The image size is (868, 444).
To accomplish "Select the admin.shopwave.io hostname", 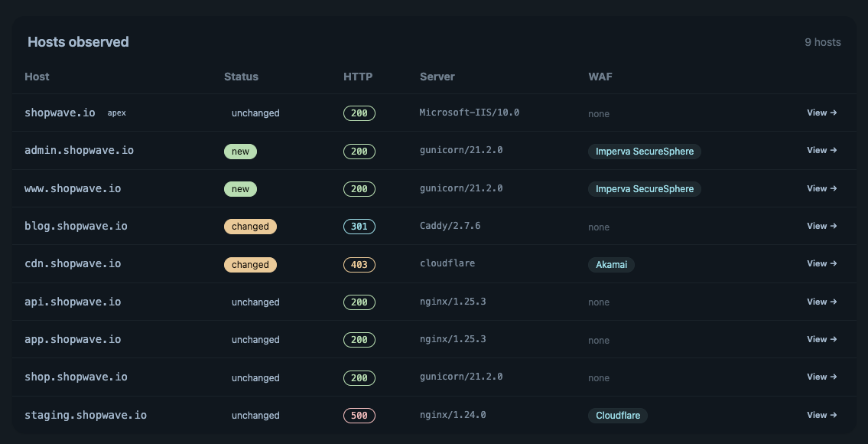I will pos(80,150).
